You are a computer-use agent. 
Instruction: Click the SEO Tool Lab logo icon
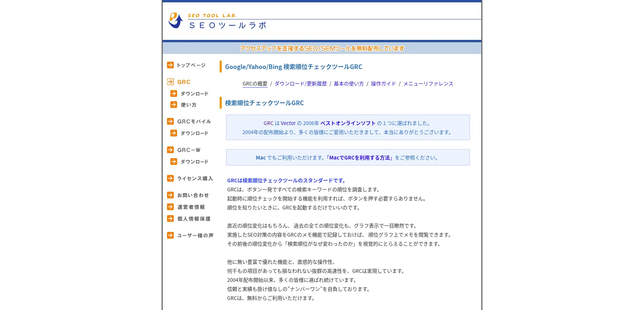(x=175, y=20)
